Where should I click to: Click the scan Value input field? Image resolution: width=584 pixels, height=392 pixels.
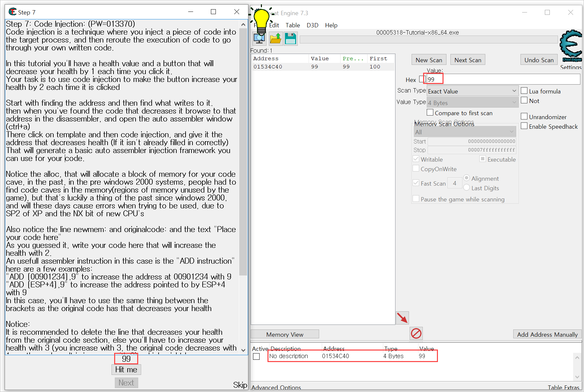pos(503,79)
